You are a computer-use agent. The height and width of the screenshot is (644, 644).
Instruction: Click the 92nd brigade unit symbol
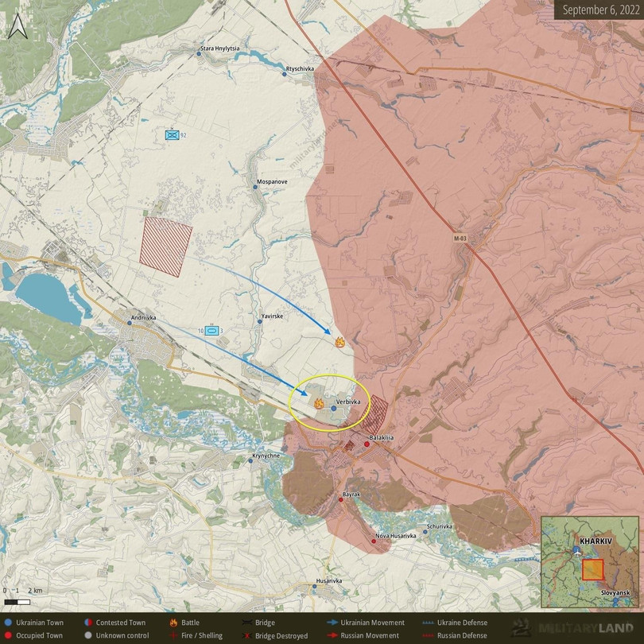pyautogui.click(x=172, y=135)
